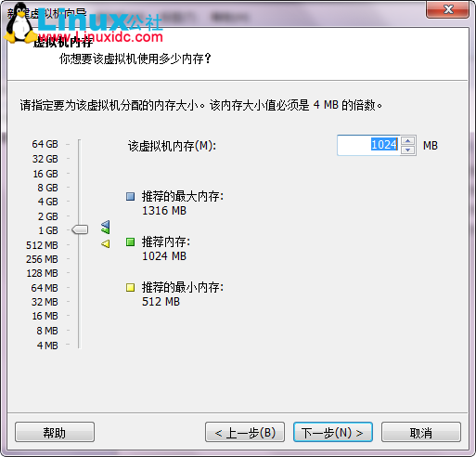Click the green recommended memory marker arrow
Viewport: 476px width, 457px height.
click(106, 230)
